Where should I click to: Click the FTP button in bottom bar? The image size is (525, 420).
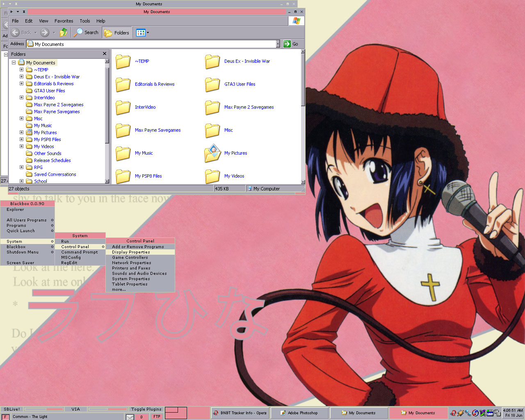coord(157,417)
